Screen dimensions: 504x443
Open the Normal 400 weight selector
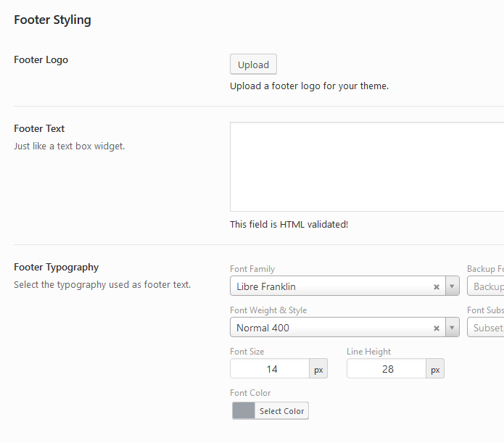tap(330, 328)
